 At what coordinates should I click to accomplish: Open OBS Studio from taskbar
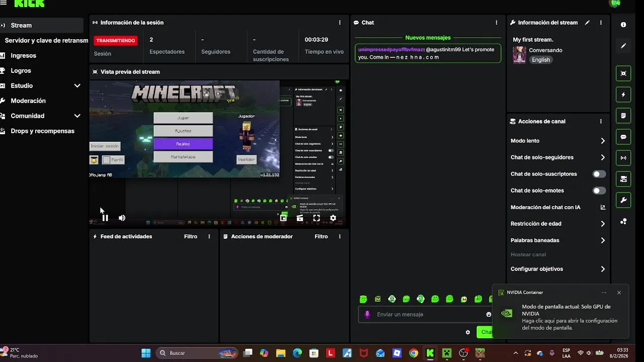pos(463,353)
